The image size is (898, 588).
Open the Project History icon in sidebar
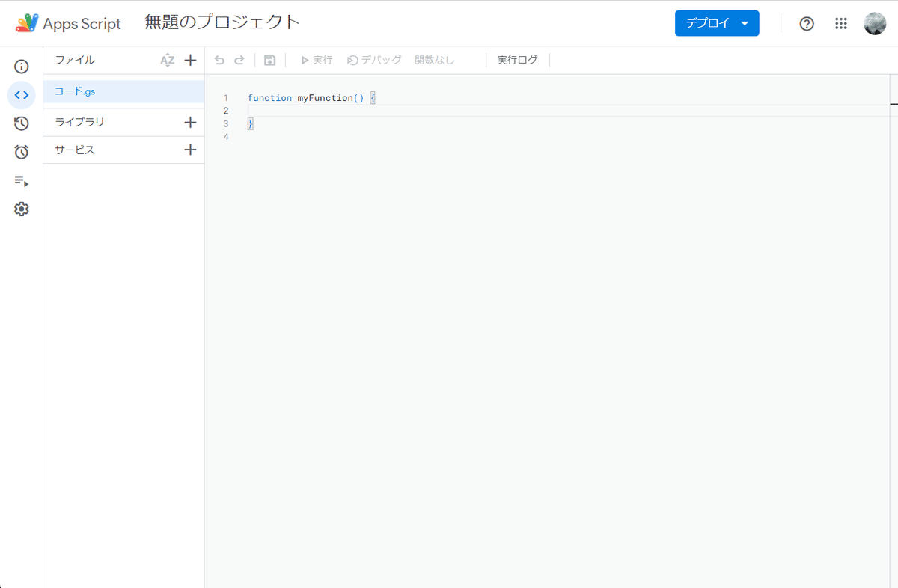coord(22,123)
